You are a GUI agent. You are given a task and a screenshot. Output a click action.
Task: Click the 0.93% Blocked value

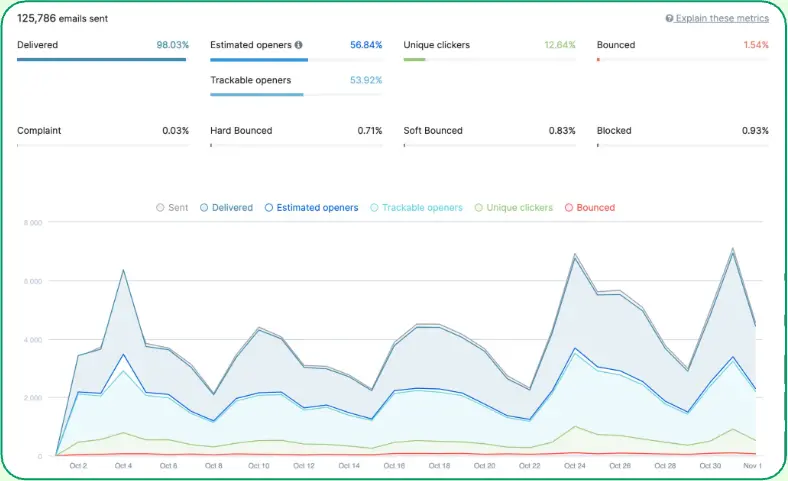(755, 131)
